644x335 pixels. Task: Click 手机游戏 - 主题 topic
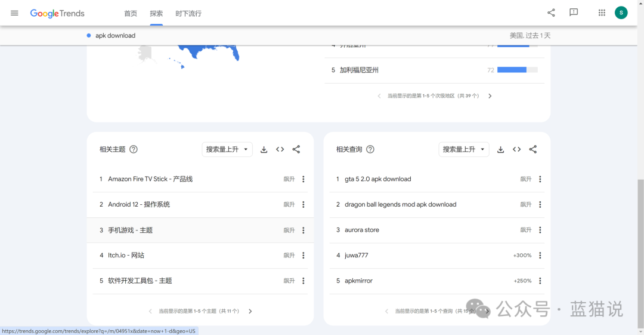click(130, 230)
